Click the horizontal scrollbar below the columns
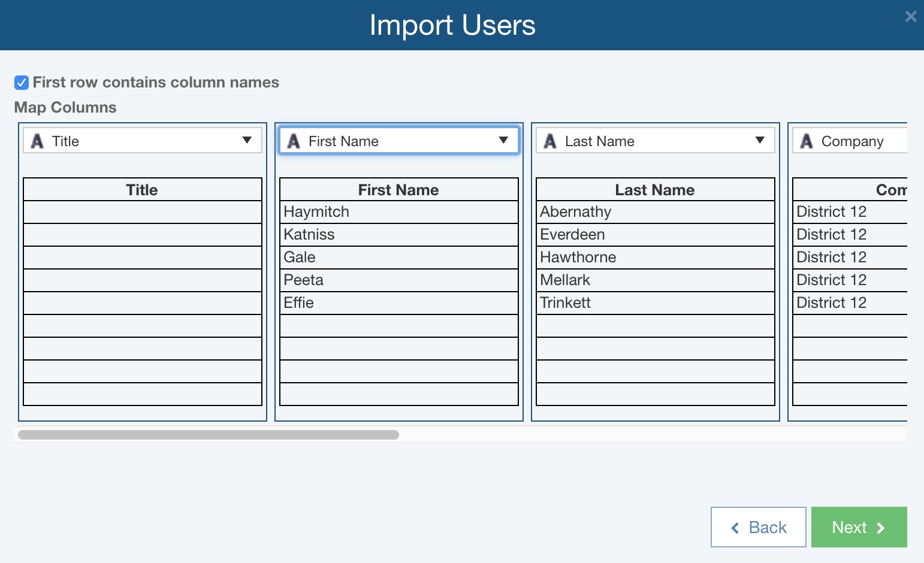The height and width of the screenshot is (563, 924). click(209, 434)
